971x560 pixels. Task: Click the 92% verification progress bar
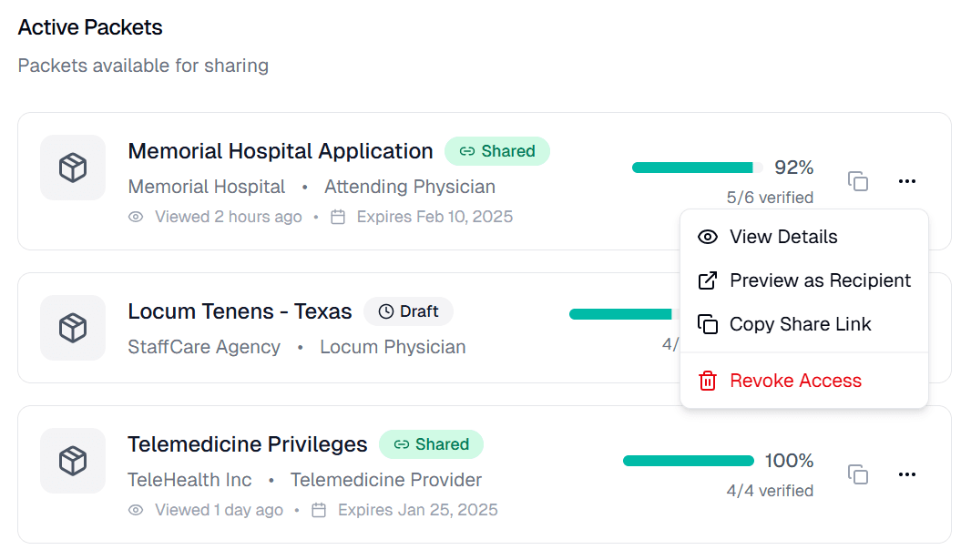pyautogui.click(x=697, y=168)
